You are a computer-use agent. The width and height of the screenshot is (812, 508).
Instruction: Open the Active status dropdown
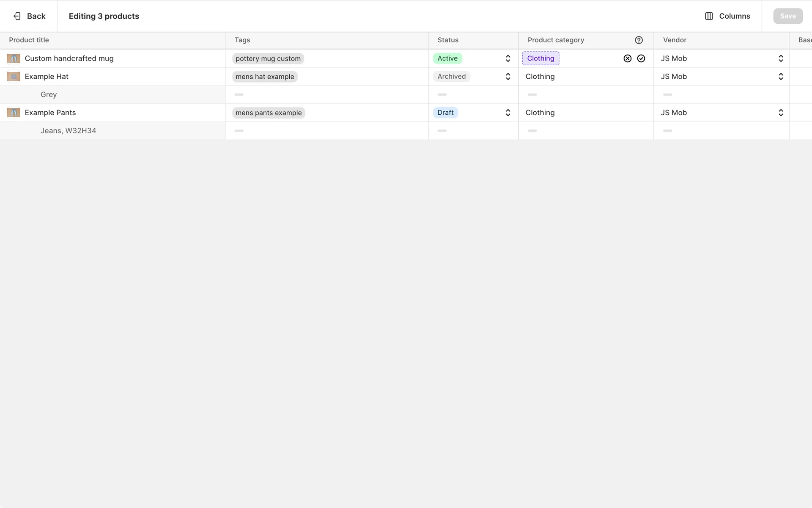[x=507, y=58]
